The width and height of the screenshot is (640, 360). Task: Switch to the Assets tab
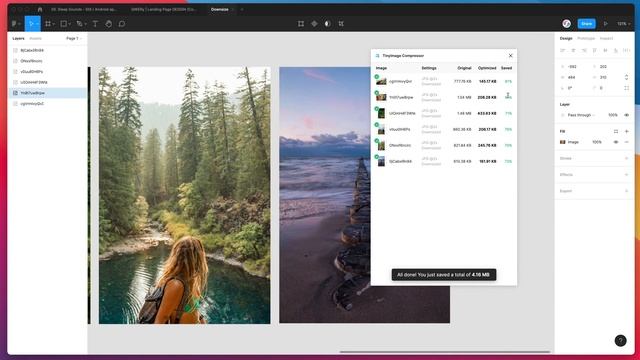(36, 38)
